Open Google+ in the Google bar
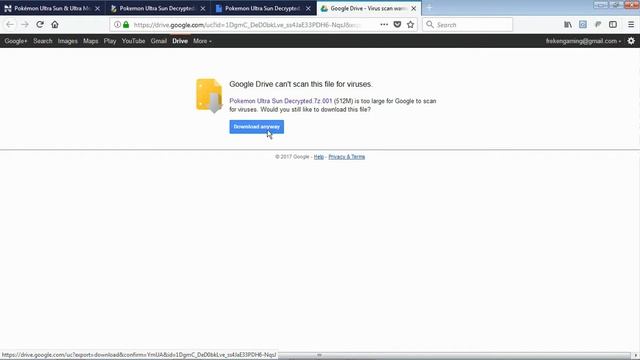 point(16,41)
